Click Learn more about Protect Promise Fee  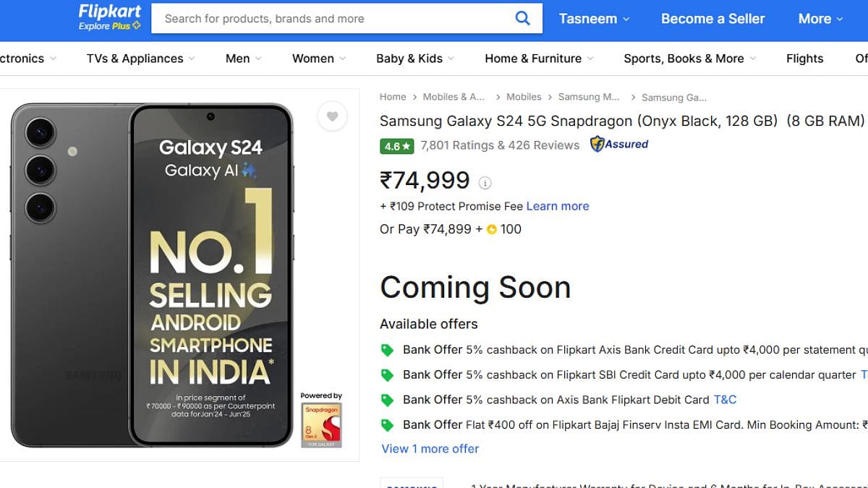(557, 206)
